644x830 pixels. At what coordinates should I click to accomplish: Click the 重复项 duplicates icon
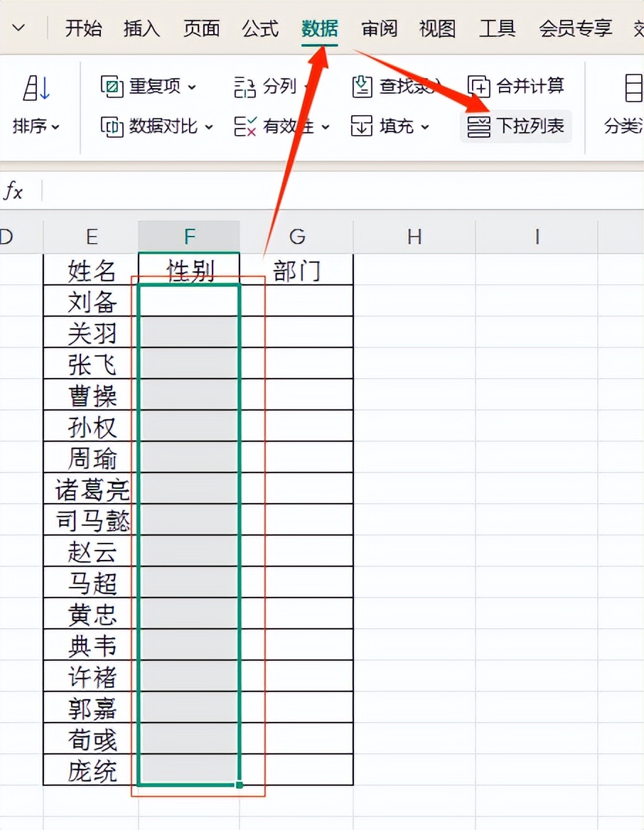pyautogui.click(x=112, y=86)
